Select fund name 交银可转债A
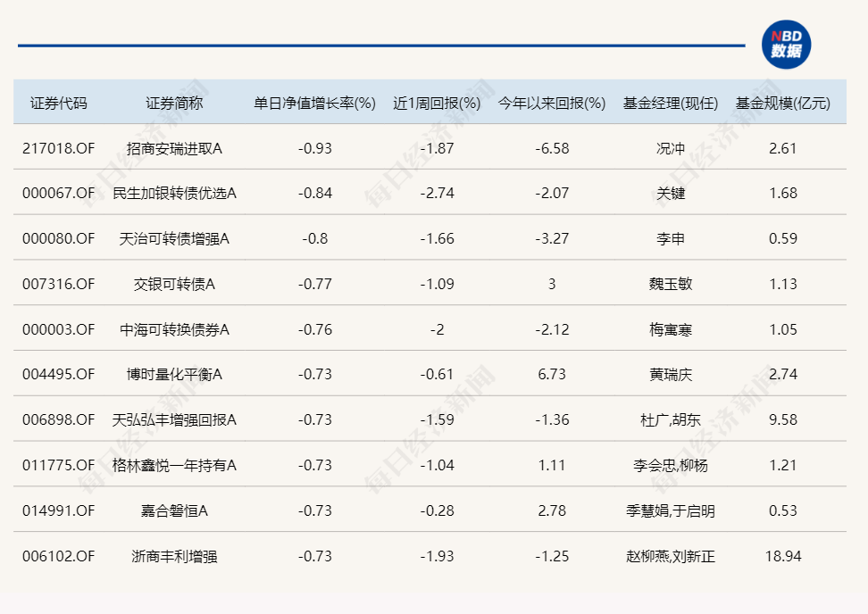This screenshot has height=614, width=868. point(174,284)
